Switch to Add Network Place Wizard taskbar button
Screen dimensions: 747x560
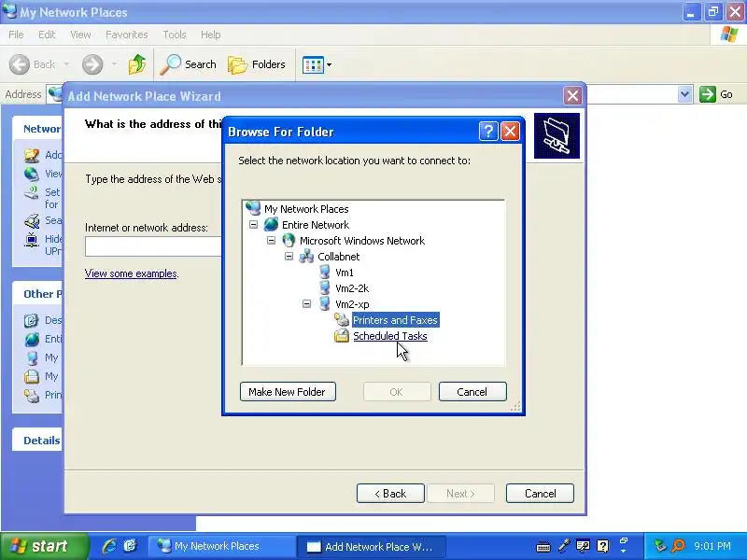pyautogui.click(x=372, y=546)
